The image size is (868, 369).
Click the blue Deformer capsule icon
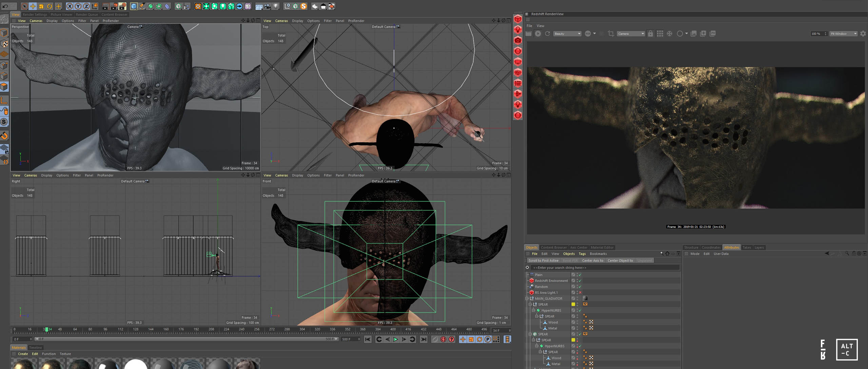pos(167,6)
